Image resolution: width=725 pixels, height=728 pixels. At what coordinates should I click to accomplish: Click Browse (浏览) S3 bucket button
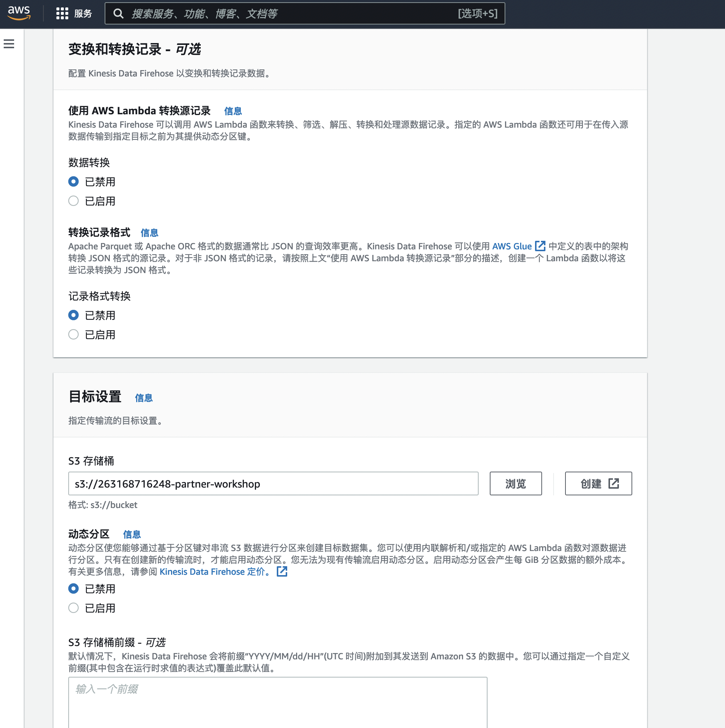point(515,483)
